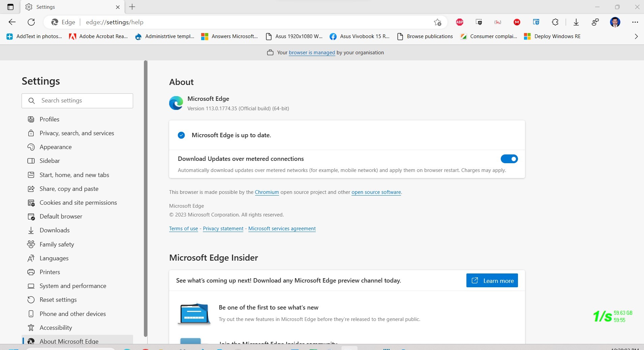Image resolution: width=644 pixels, height=350 pixels.
Task: Open Downloads settings section
Action: 77,230
